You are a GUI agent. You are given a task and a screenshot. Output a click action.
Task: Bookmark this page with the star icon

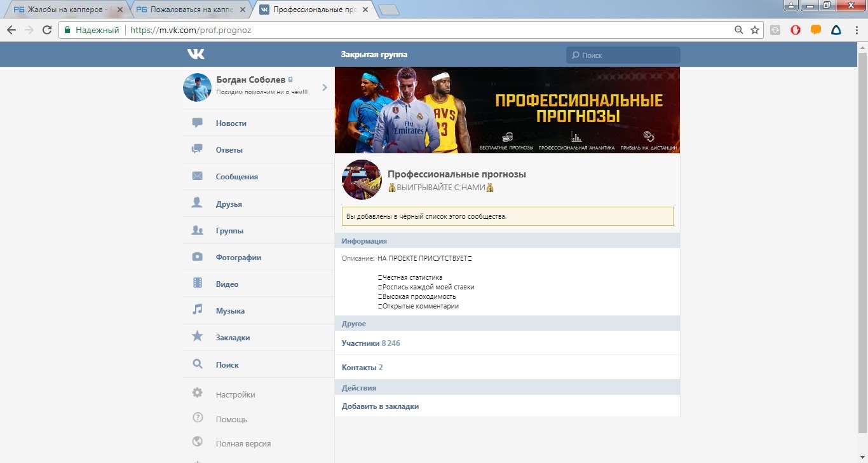pos(755,30)
